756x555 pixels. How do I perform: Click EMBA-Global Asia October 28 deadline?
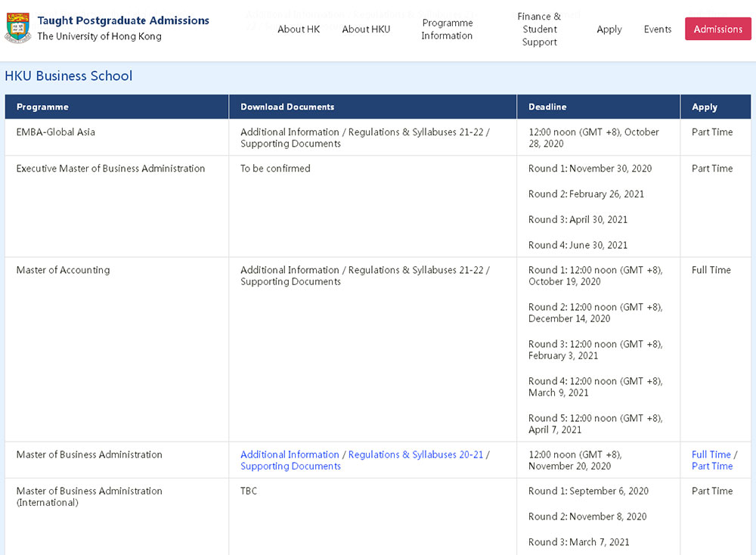[x=593, y=138]
